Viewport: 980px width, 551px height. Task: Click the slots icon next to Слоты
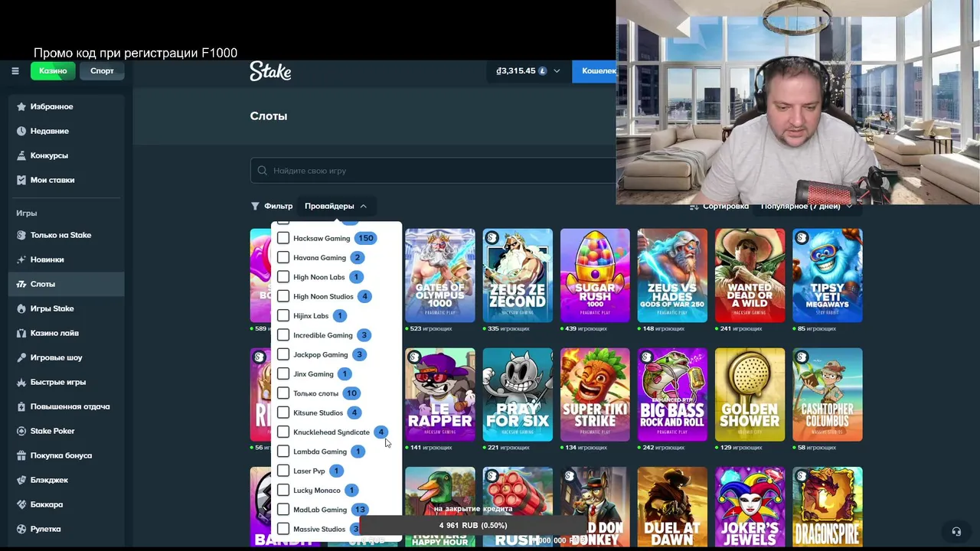tap(21, 284)
